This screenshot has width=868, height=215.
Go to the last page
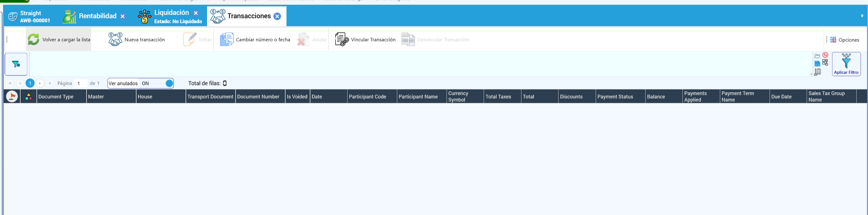click(x=50, y=83)
